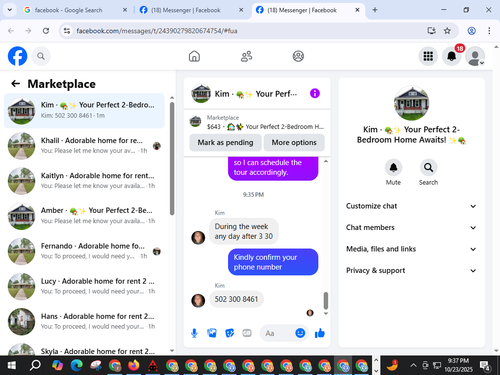Launch Firefox from the taskbar
Viewport: 500px width, 375px height.
tap(134, 365)
